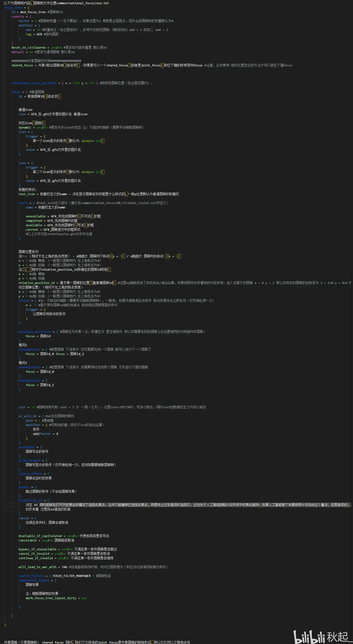Click the 标题栏样式 heading
This screenshot has width=353, height=644.
pos(28,190)
